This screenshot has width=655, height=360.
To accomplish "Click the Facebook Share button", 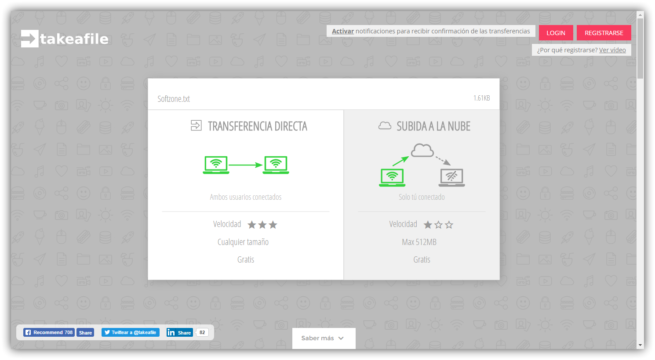I will (x=85, y=332).
